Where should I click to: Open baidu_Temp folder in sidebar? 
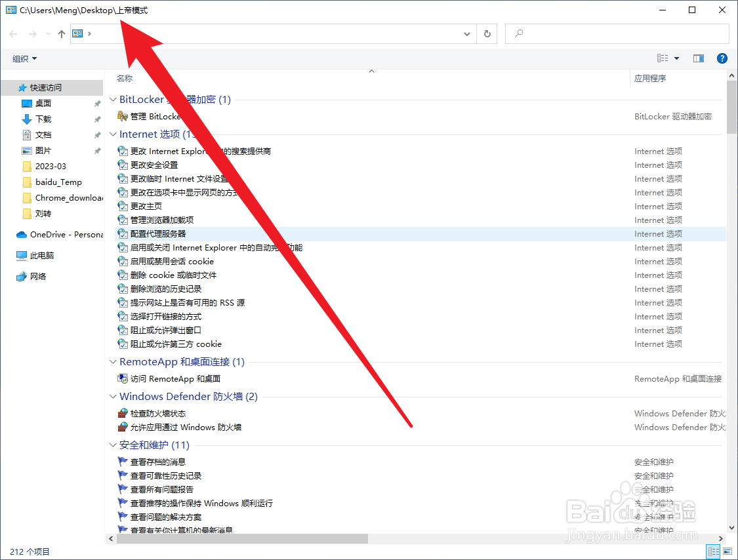[58, 182]
